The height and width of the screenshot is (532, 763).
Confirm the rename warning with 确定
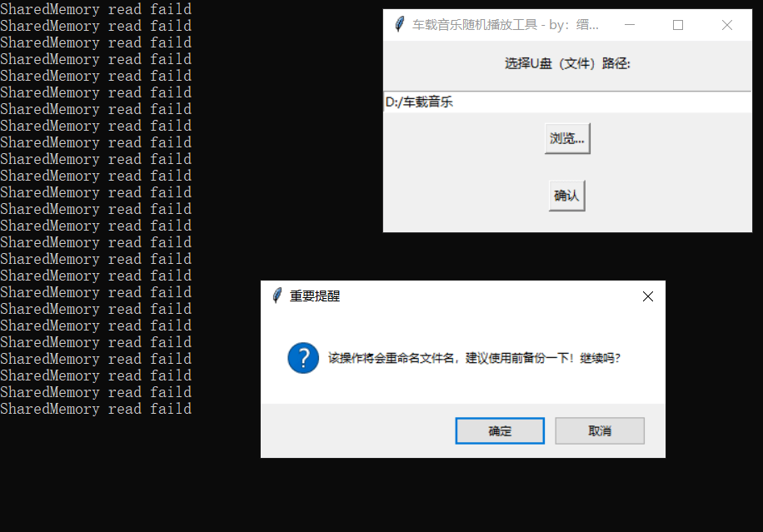pyautogui.click(x=500, y=431)
